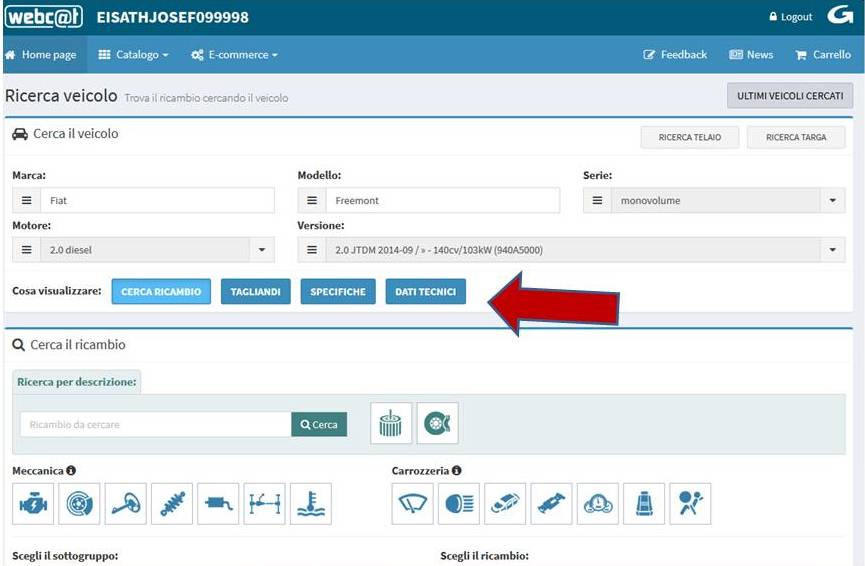Viewport: 865px width, 566px height.
Task: Open the brake disc category under Meccanica
Action: pyautogui.click(x=79, y=504)
